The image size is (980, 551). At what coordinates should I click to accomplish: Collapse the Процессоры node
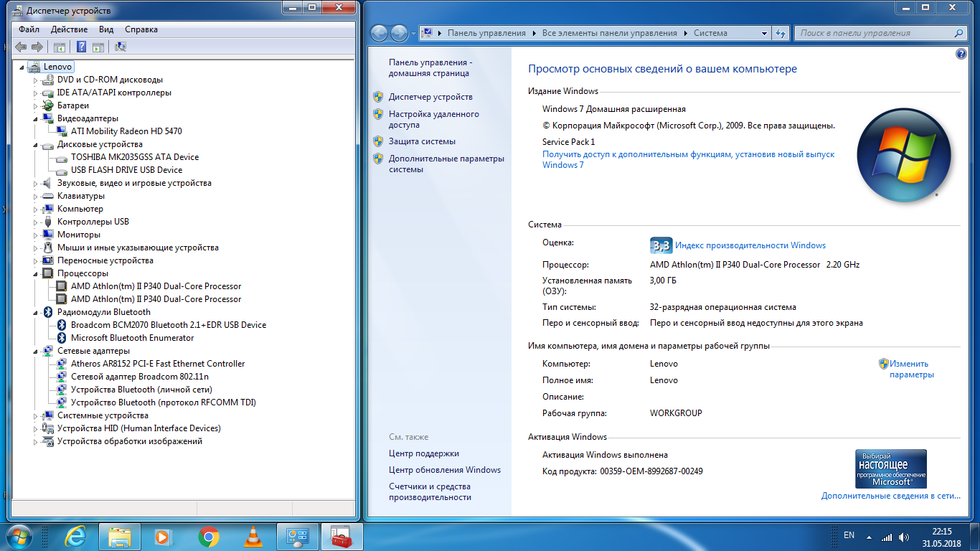[x=36, y=273]
